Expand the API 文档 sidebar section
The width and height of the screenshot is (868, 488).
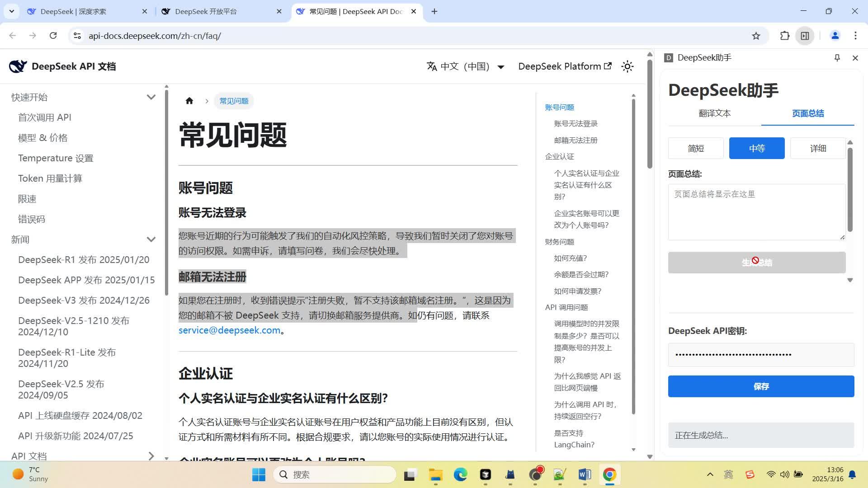click(x=151, y=456)
